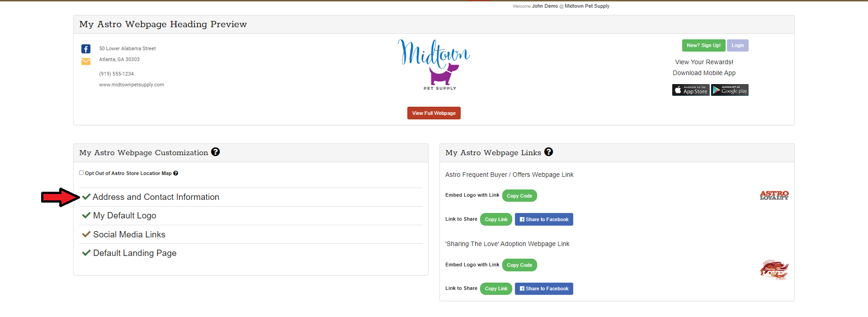Click the orange email envelope icon
This screenshot has width=868, height=317.
tap(86, 62)
